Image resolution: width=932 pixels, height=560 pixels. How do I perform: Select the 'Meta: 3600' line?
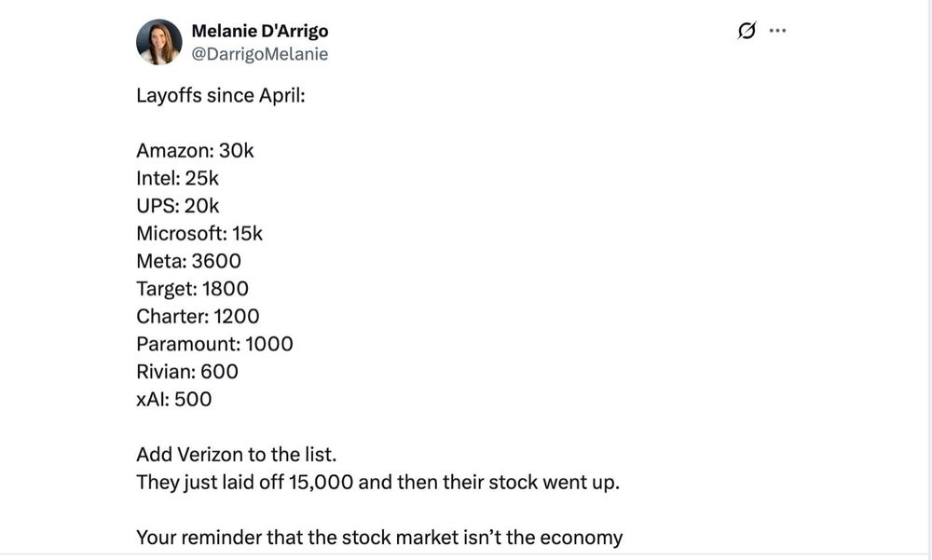click(188, 261)
